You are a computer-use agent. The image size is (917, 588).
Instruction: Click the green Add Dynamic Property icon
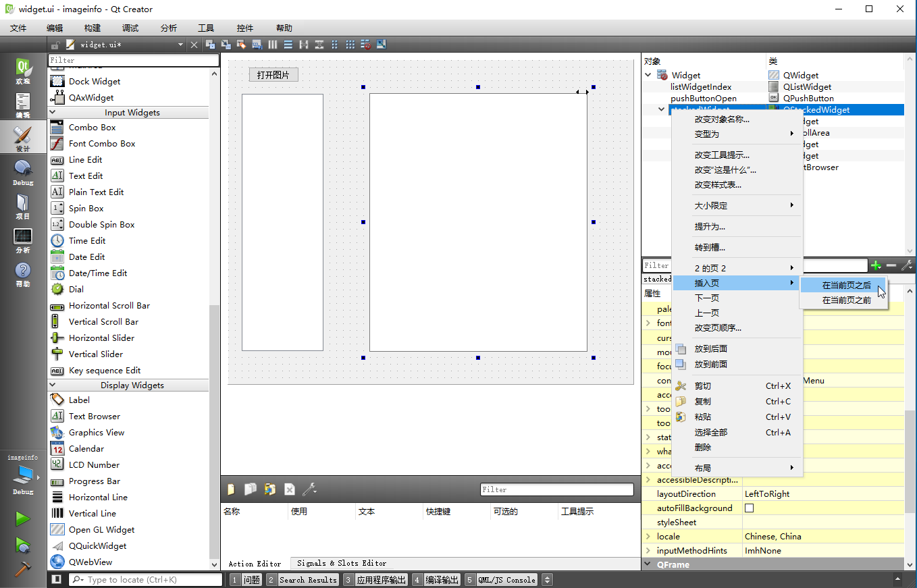click(876, 265)
